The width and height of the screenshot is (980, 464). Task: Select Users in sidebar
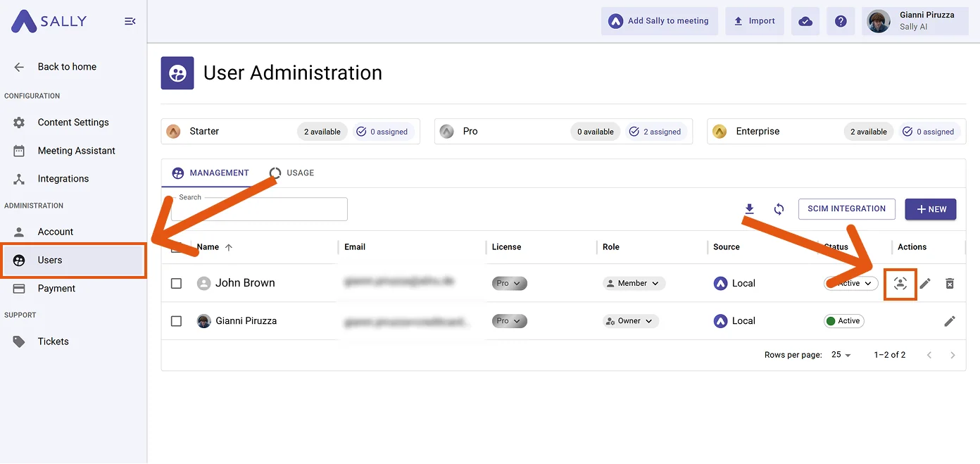(x=73, y=260)
